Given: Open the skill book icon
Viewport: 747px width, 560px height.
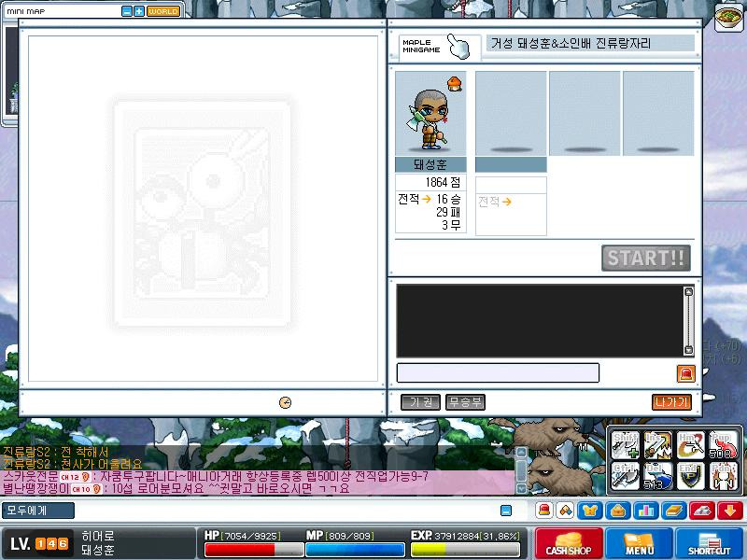Looking at the screenshot, I should click(674, 511).
